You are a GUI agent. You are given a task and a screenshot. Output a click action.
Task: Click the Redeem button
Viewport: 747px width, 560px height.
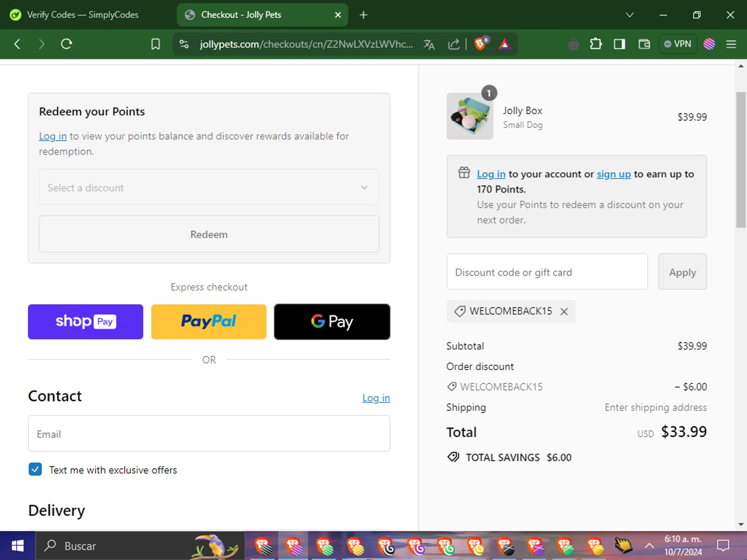(209, 234)
